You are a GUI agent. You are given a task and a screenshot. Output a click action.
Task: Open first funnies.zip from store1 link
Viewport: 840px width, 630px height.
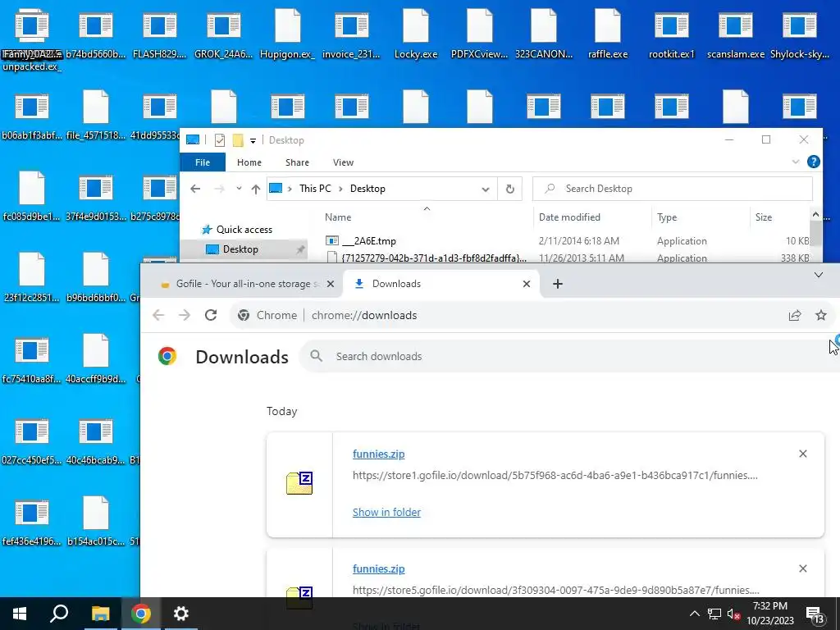[379, 454]
